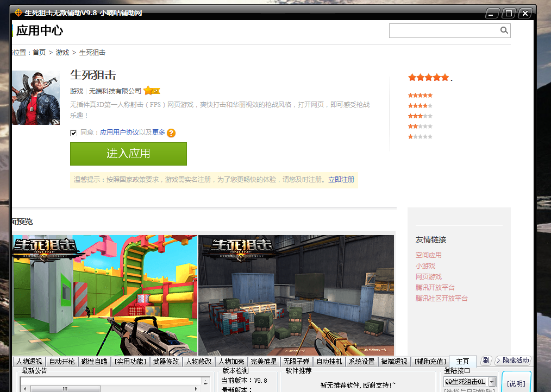The width and height of the screenshot is (551, 392).
Task: Select the five-star rating row
Action: coord(420,96)
